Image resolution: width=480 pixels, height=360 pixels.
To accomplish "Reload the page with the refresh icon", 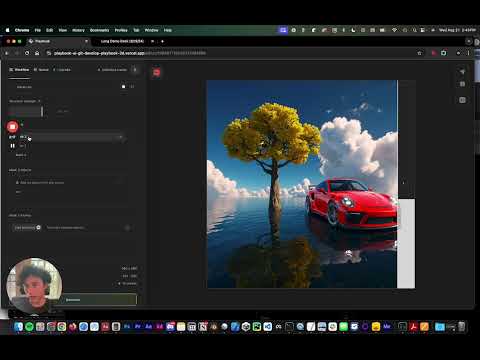I will (27, 53).
